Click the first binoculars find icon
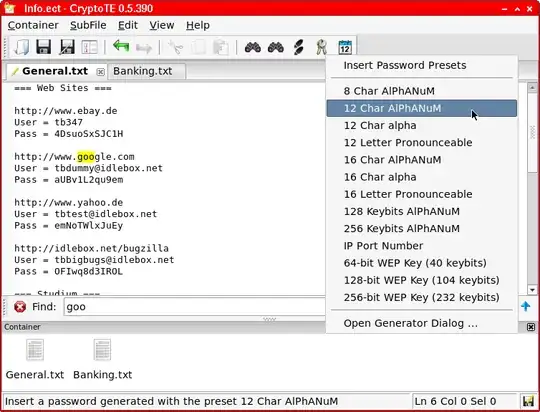The width and height of the screenshot is (540, 412). pyautogui.click(x=252, y=47)
